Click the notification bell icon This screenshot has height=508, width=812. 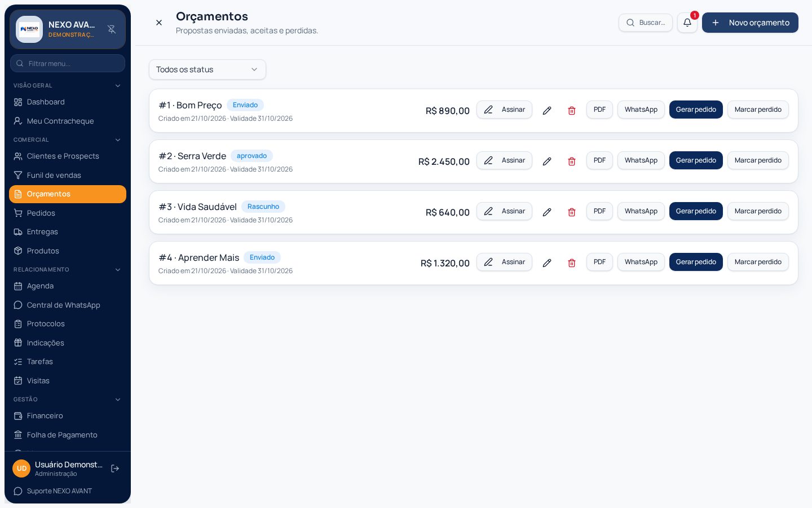687,23
